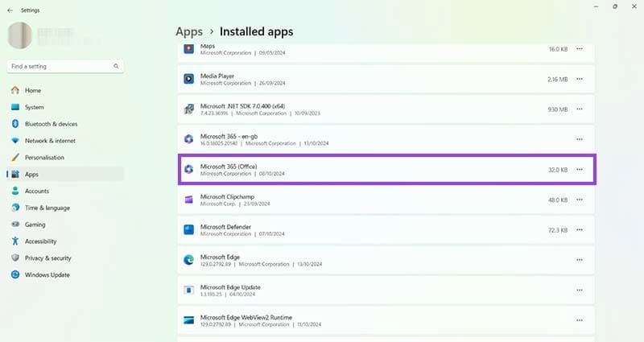The image size is (644, 342).
Task: Click the Microsoft Clipchamp icon
Action: coord(189,200)
